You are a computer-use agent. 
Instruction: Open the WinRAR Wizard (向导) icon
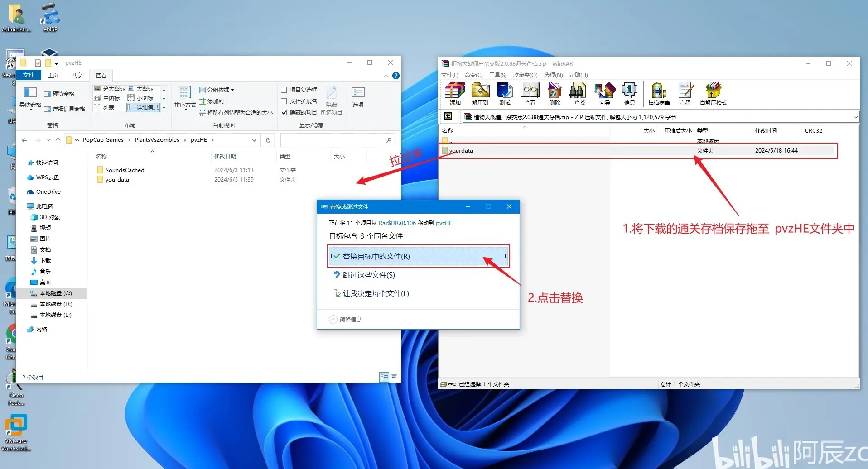coord(605,94)
